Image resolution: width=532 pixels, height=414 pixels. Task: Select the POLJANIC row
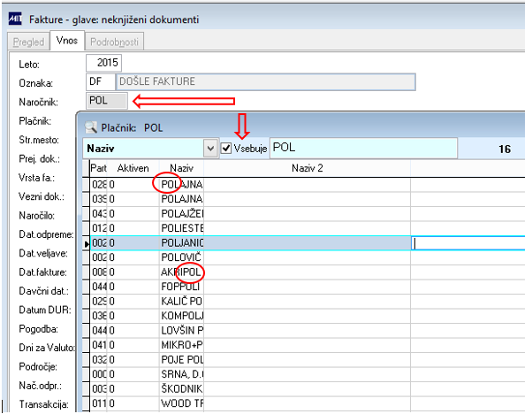coord(308,243)
